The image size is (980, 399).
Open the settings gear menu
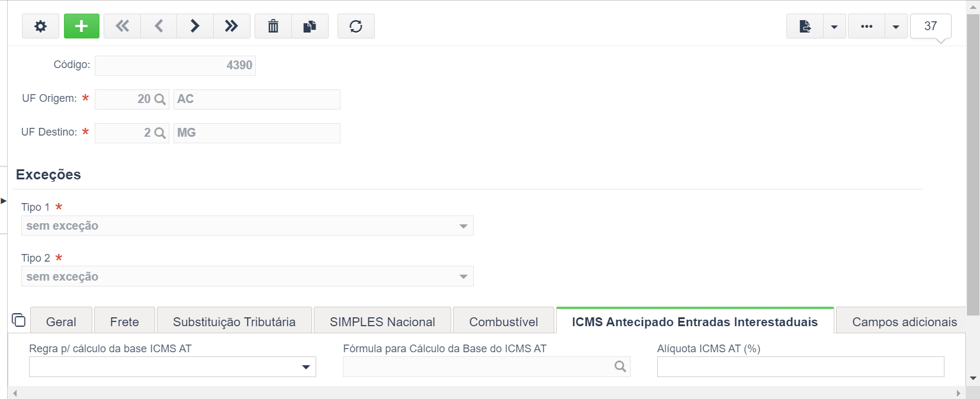click(x=40, y=26)
